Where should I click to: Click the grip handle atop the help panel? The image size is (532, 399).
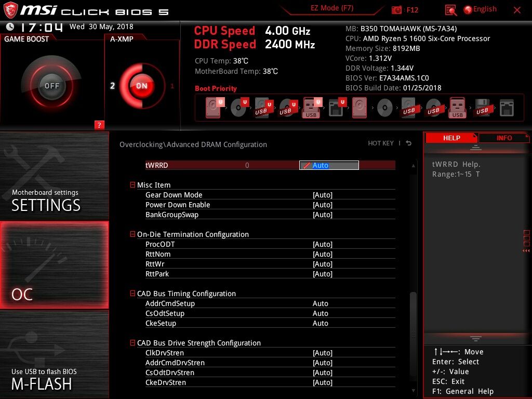tap(476, 148)
